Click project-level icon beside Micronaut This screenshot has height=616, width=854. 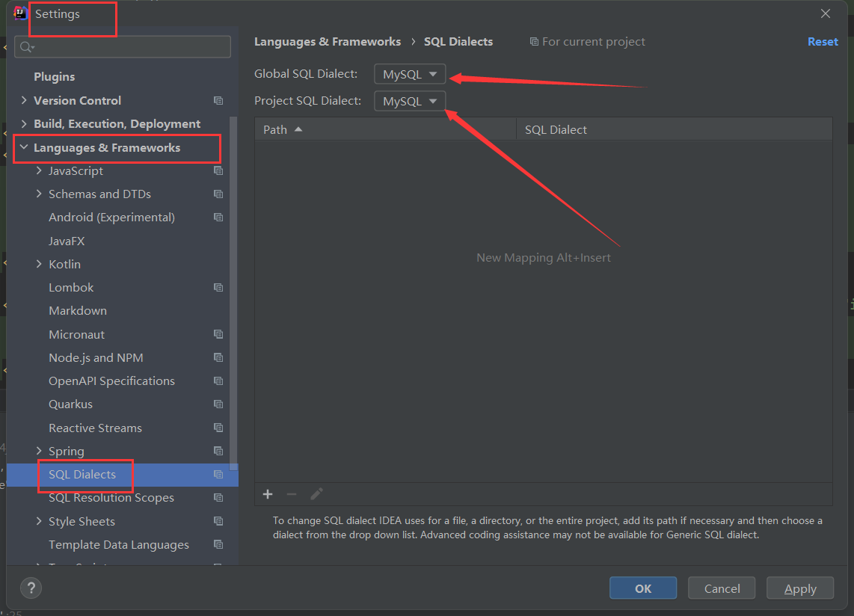[218, 334]
